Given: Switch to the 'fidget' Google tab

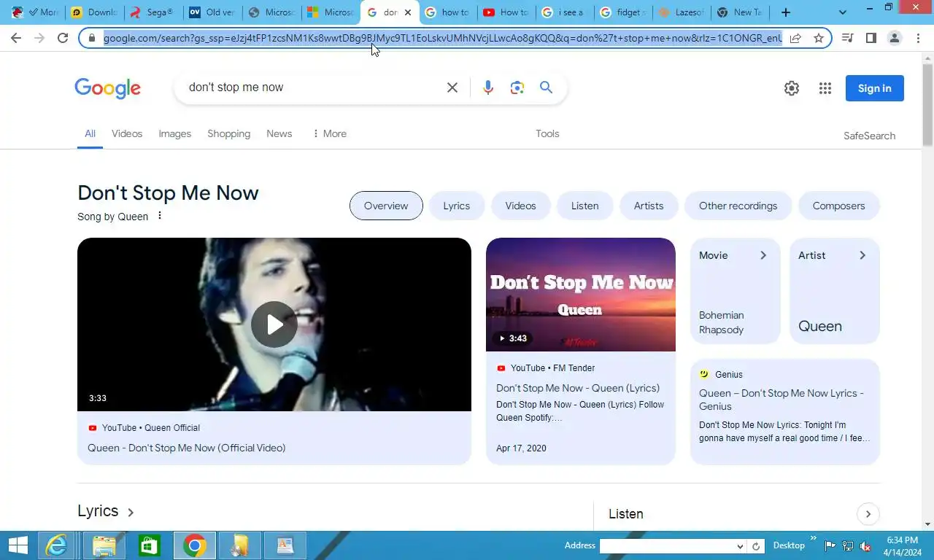Looking at the screenshot, I should click(624, 12).
